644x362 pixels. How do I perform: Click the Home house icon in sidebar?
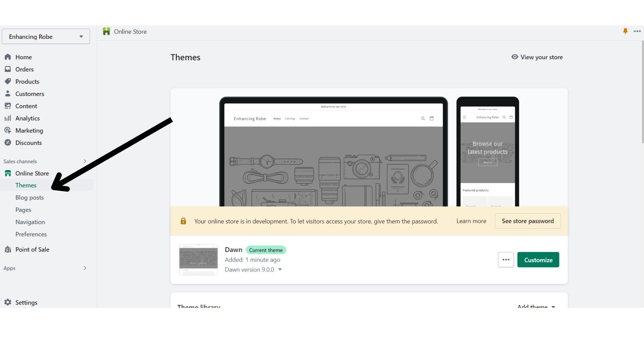[x=8, y=57]
